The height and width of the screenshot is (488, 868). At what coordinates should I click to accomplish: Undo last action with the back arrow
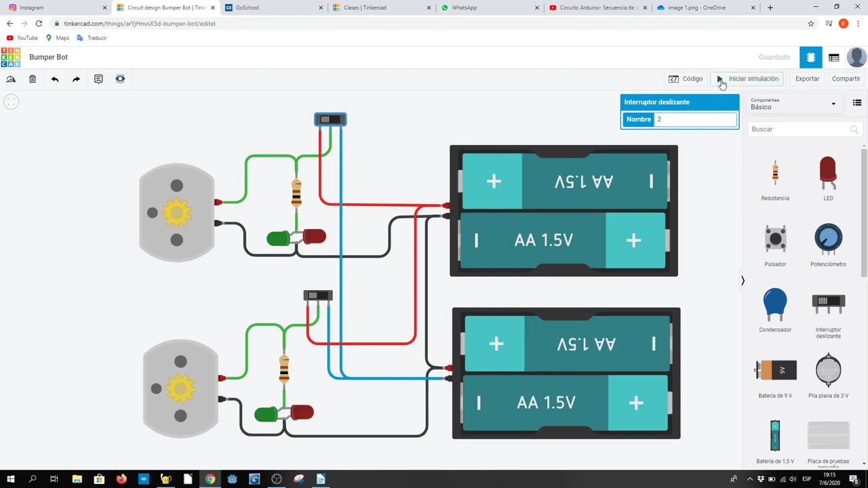click(55, 79)
